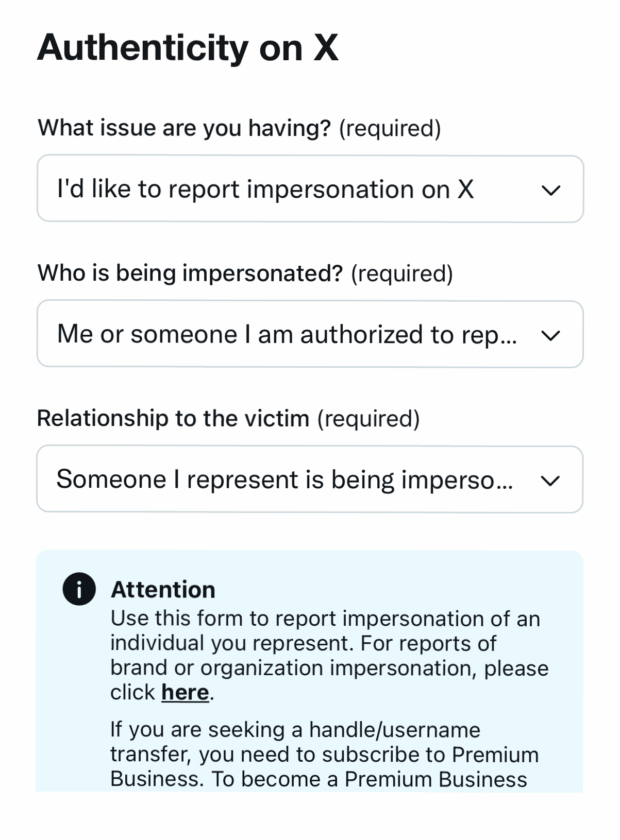The image size is (620, 840).
Task: Click the 'Relationship to the victim' label
Action: click(173, 418)
